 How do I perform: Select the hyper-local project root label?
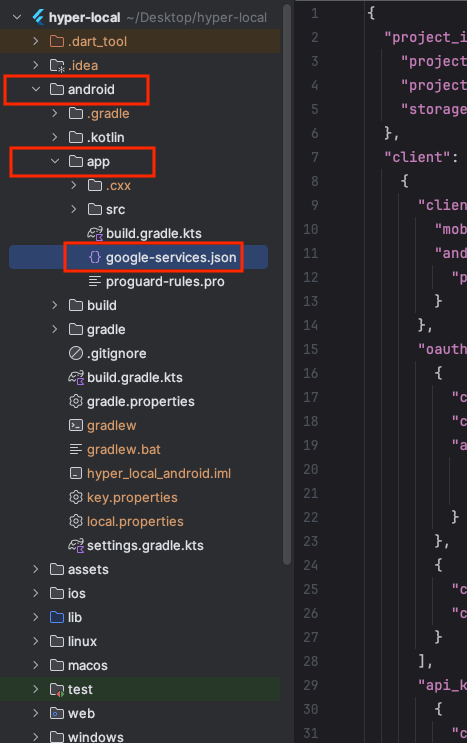(x=84, y=18)
